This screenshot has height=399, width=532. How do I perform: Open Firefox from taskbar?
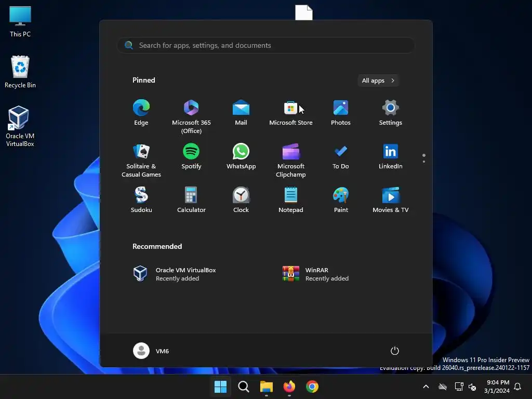(289, 387)
